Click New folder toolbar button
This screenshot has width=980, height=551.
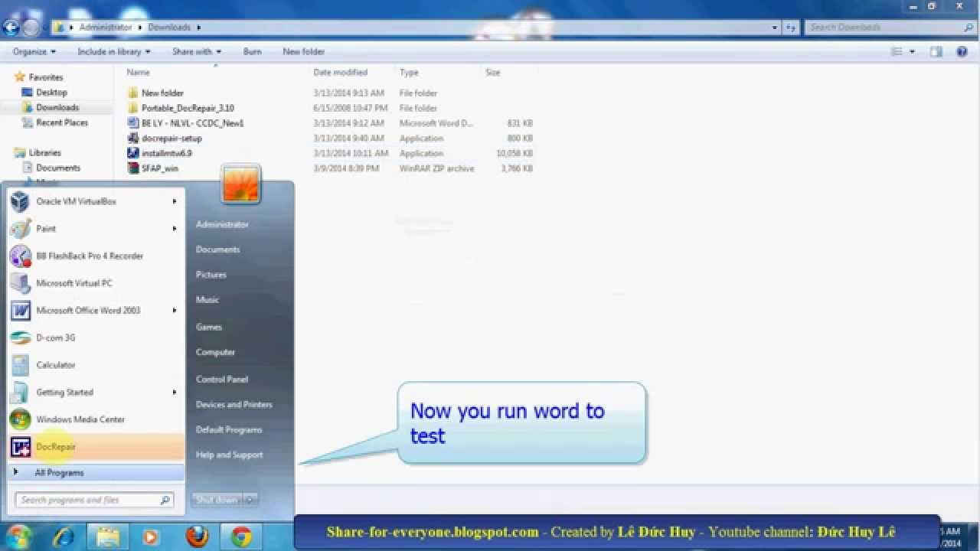[304, 52]
